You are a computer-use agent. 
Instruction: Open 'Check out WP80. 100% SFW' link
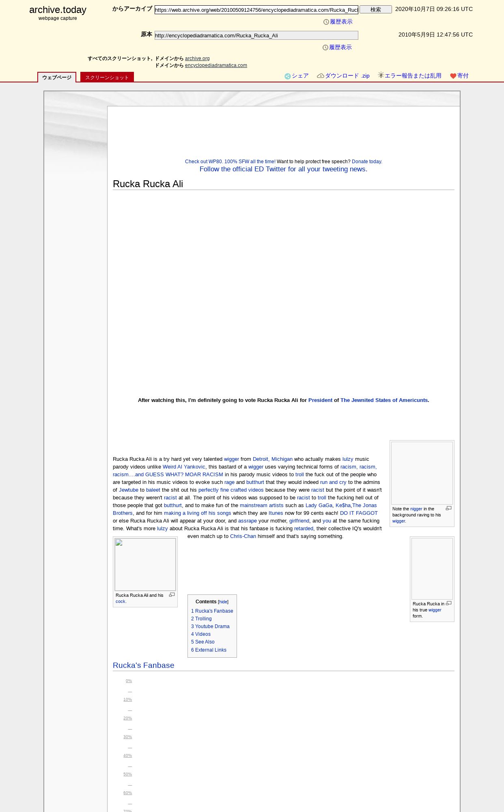pos(230,162)
